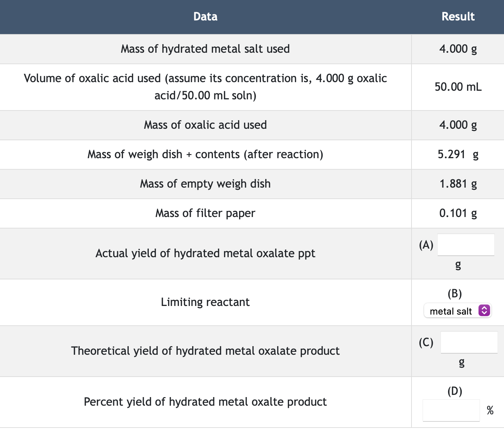Image resolution: width=504 pixels, height=429 pixels.
Task: Click the metal salt selector arrows
Action: pos(485,311)
